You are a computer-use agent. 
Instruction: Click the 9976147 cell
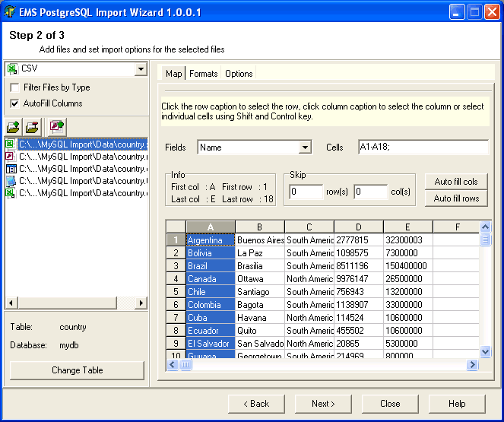pos(359,278)
